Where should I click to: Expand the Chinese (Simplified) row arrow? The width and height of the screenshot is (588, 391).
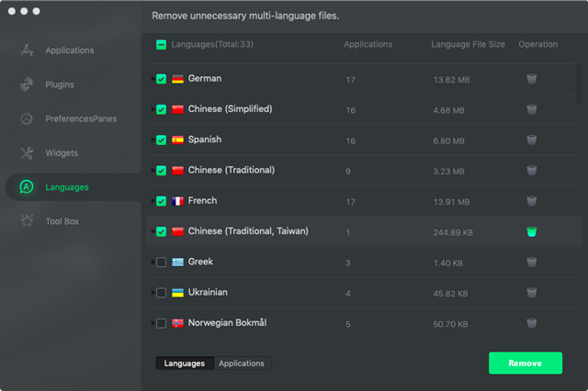pyautogui.click(x=153, y=109)
